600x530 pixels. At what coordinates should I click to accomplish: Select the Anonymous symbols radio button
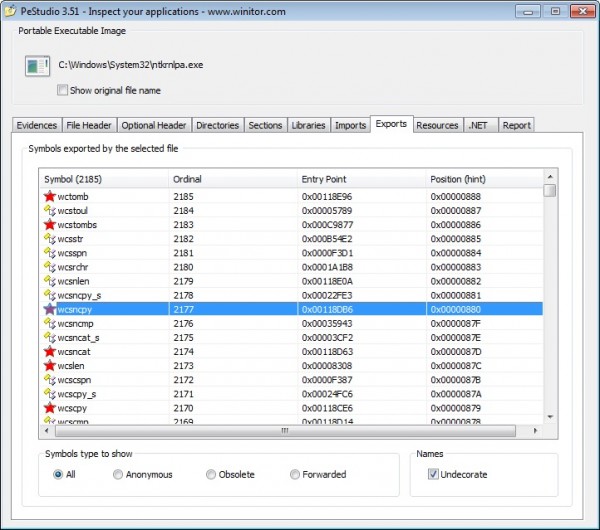pos(119,474)
